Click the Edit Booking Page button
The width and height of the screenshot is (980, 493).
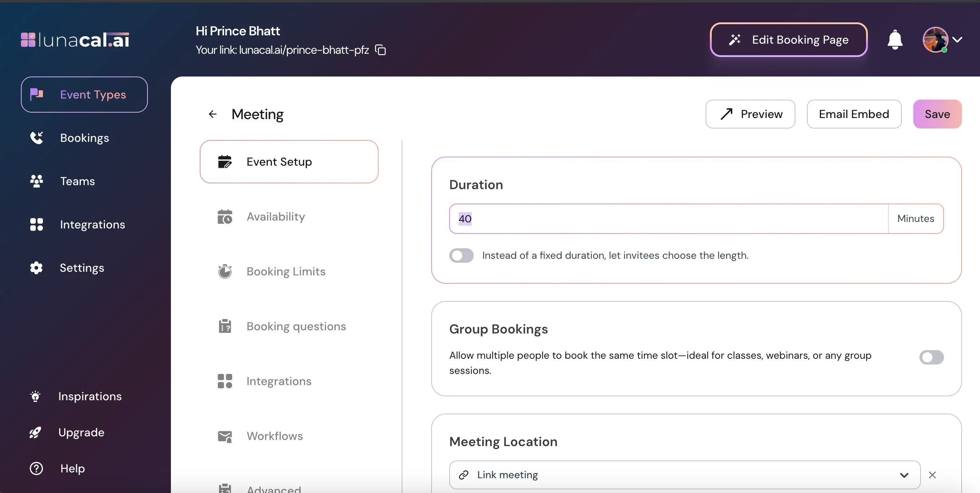[788, 40]
